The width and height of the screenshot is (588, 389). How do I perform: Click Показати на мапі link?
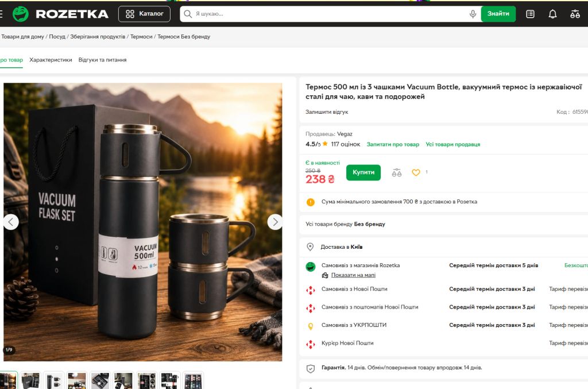353,275
